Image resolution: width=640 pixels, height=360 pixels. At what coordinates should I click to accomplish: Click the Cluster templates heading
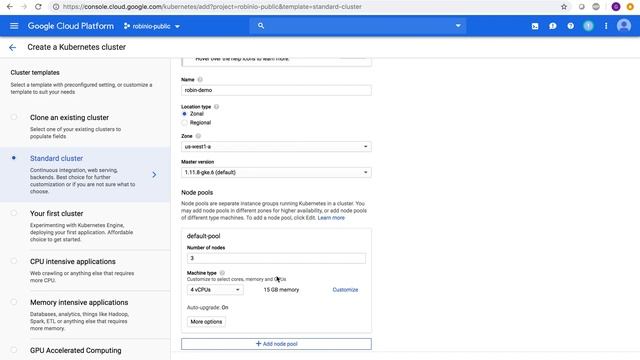[x=35, y=73]
